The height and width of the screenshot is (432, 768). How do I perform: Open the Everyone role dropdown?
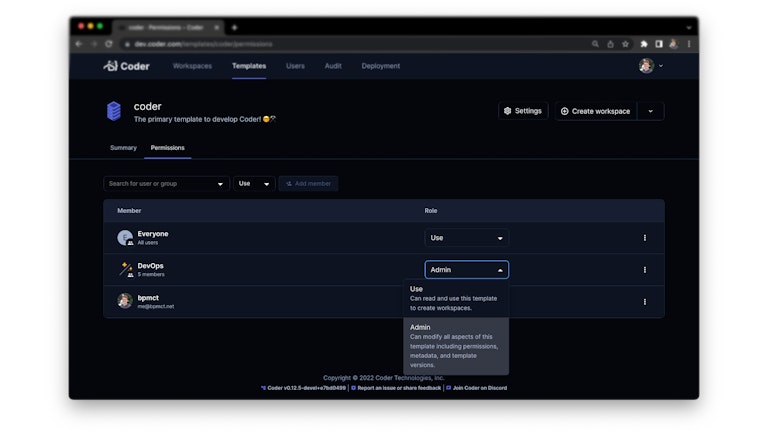pos(466,238)
